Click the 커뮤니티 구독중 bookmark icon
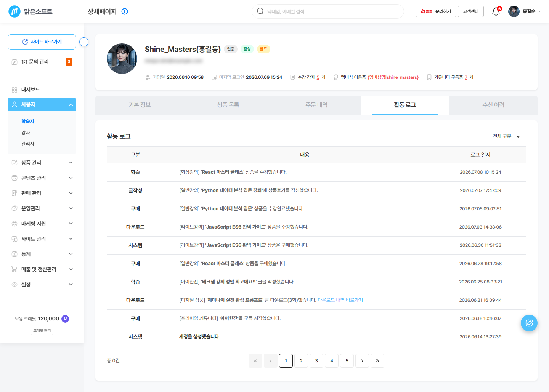 coord(429,77)
